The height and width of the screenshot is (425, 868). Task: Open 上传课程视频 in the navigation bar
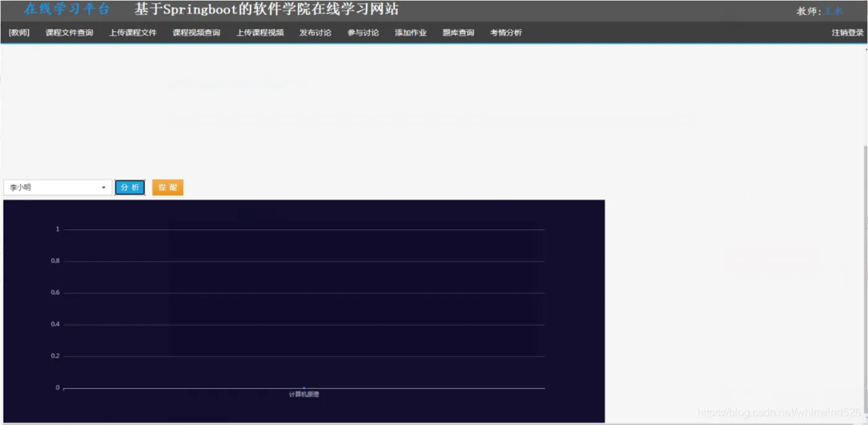pyautogui.click(x=260, y=33)
